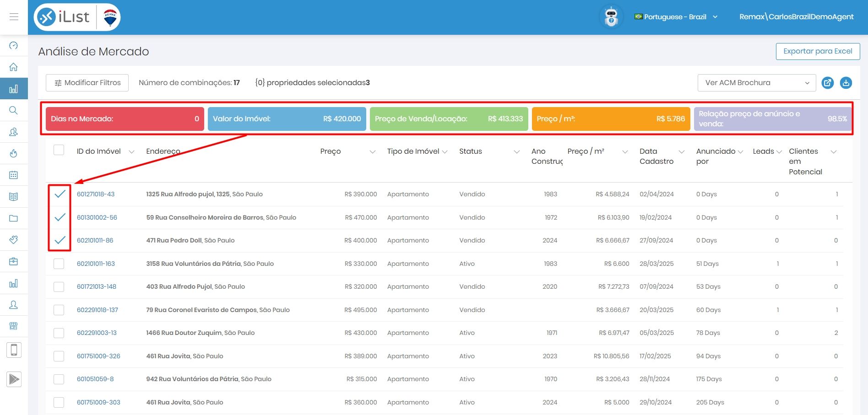
Task: Check the 602291018-137 row checkbox
Action: (59, 310)
